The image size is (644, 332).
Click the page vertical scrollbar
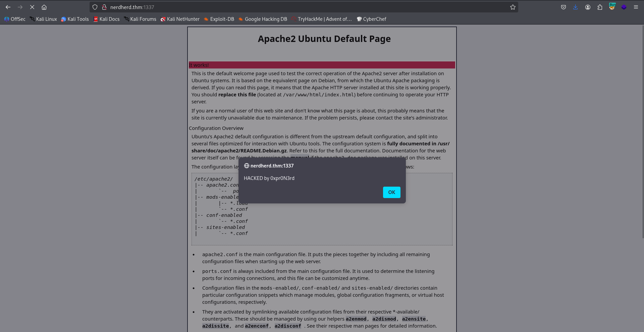(x=642, y=134)
